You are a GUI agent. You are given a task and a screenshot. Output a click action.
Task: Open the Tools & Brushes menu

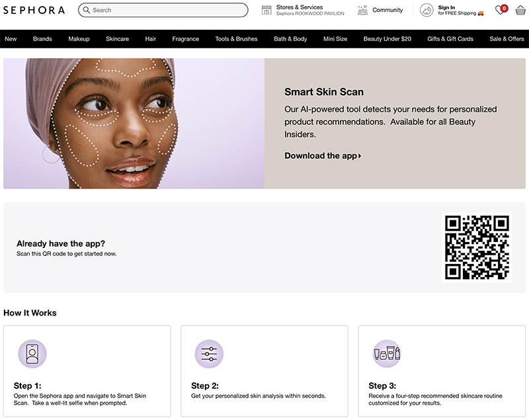coord(237,39)
